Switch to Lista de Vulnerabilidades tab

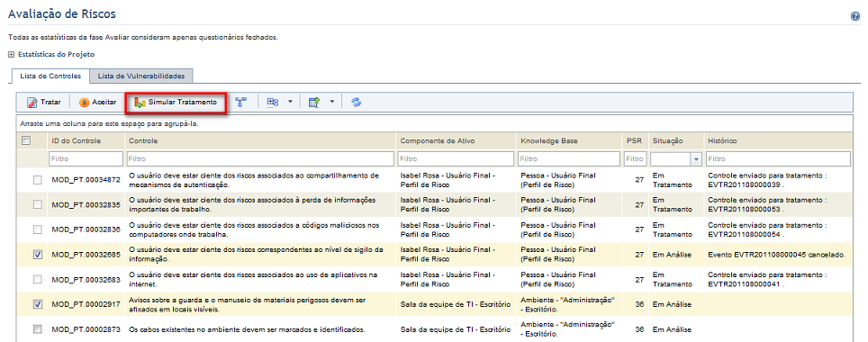[x=141, y=76]
